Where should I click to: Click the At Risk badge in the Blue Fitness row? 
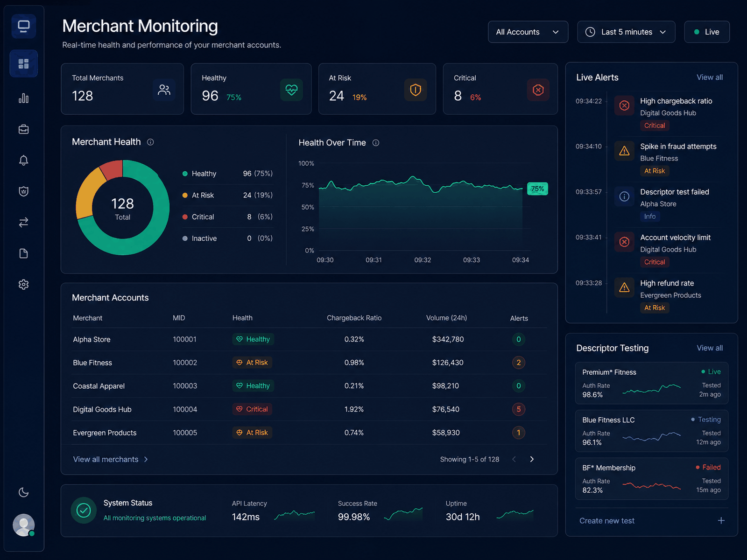coord(252,363)
